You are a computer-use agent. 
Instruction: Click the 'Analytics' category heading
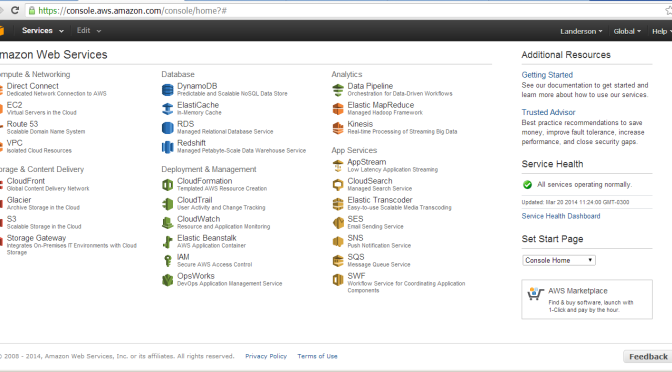(347, 75)
